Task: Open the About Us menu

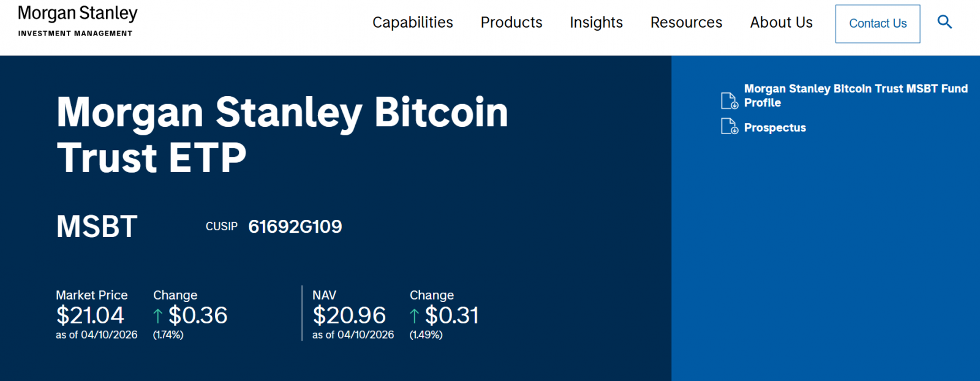Action: click(781, 23)
